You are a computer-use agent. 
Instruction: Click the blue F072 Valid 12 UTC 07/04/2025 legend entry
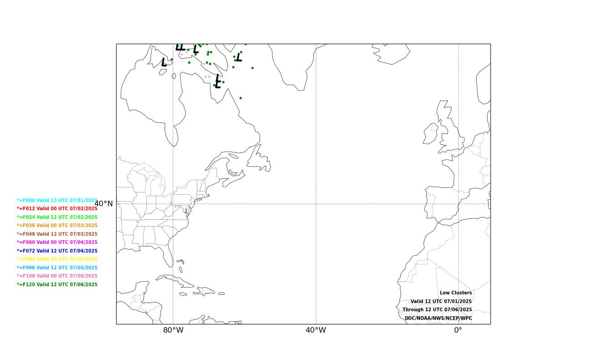coord(57,251)
